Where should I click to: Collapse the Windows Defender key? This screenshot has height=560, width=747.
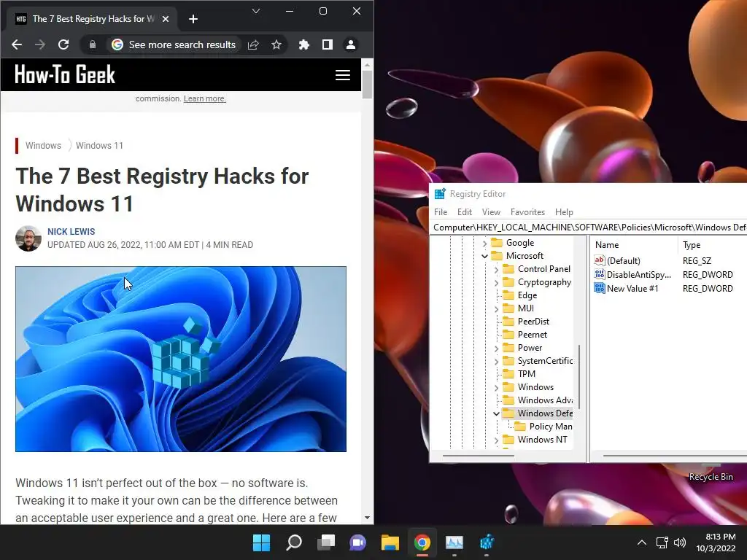pos(496,414)
